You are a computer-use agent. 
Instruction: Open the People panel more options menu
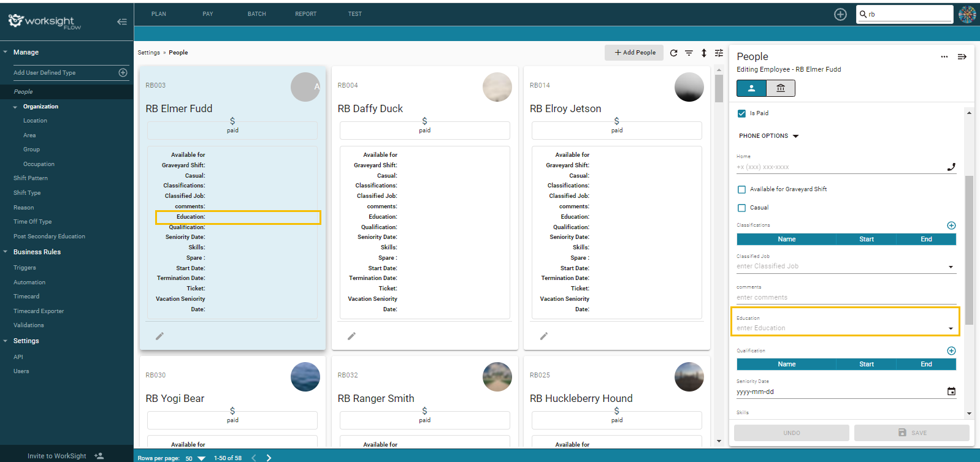pos(944,56)
